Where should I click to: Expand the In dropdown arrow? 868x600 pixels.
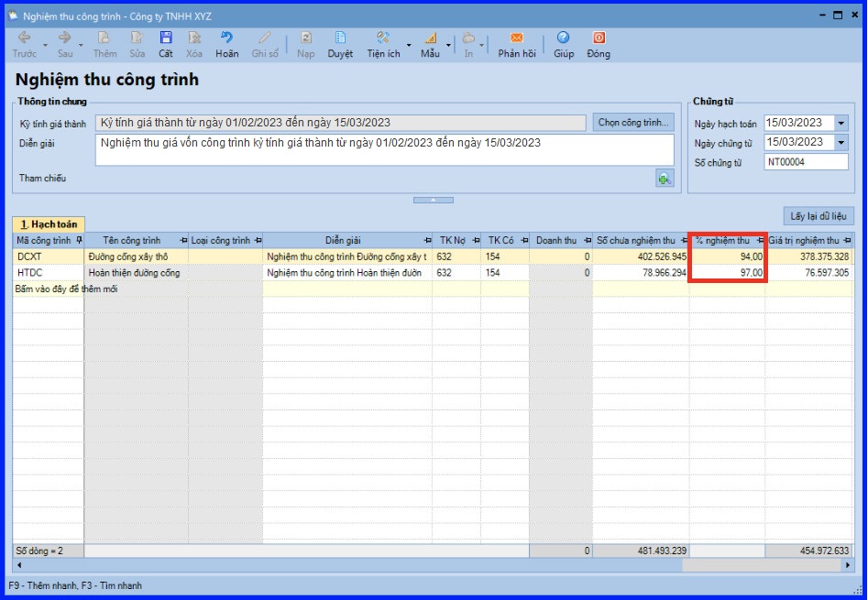(481, 45)
